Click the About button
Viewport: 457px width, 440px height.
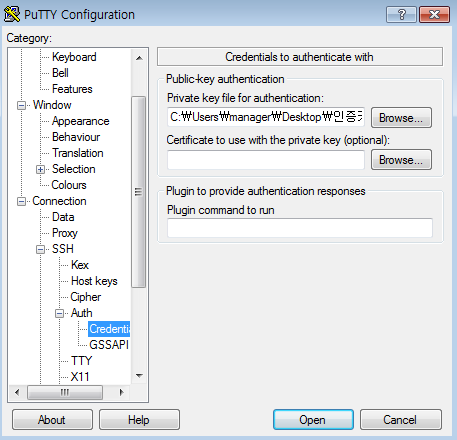point(52,420)
